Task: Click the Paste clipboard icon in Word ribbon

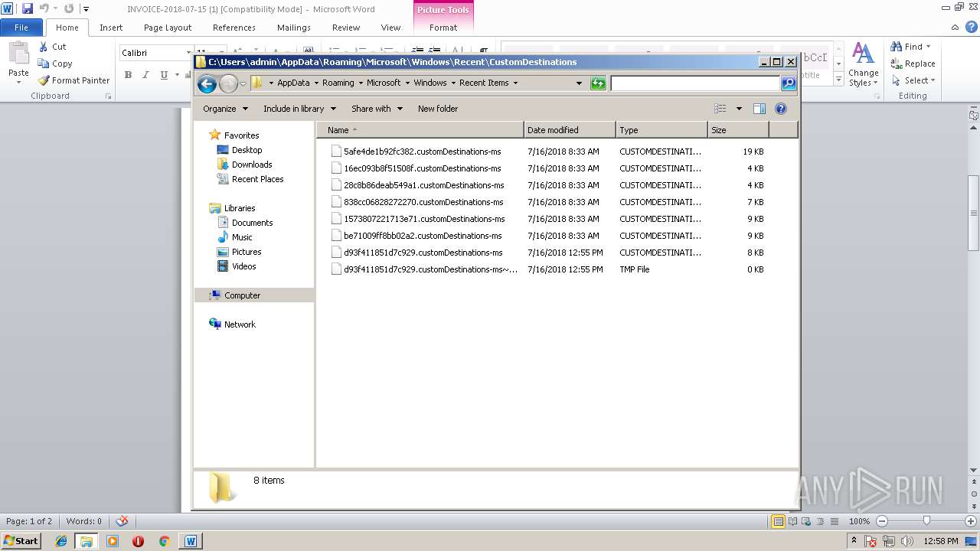Action: coord(18,54)
